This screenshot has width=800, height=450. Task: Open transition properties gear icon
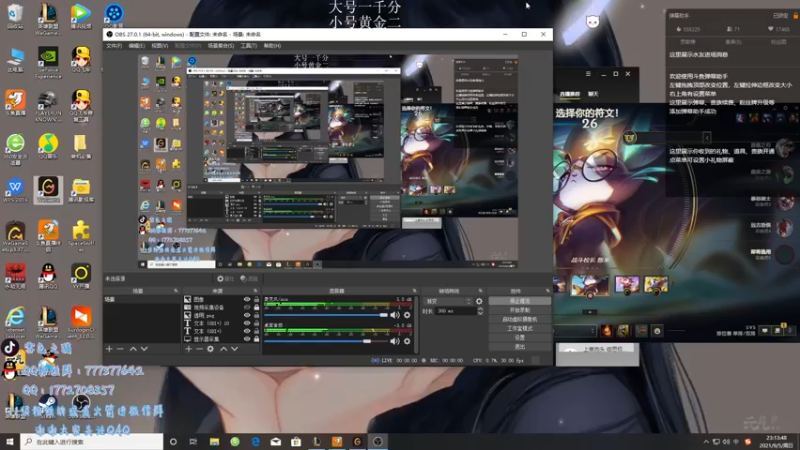[479, 301]
